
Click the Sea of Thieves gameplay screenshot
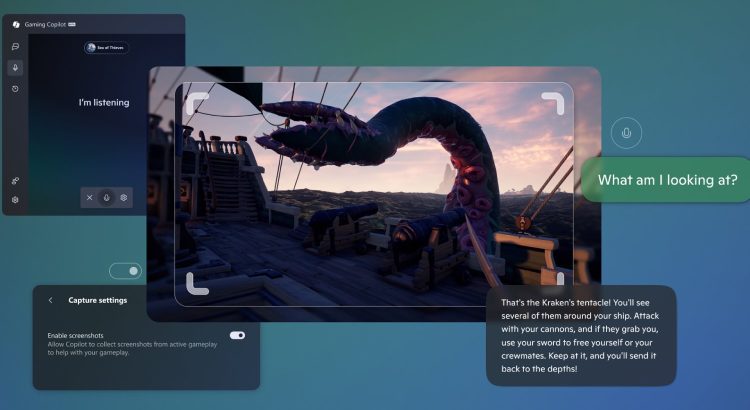coord(374,194)
